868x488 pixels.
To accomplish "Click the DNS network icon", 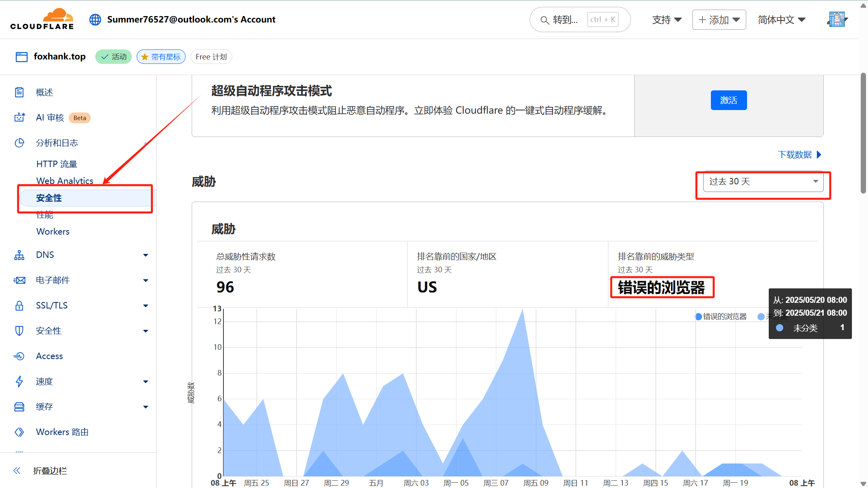I will pos(19,255).
